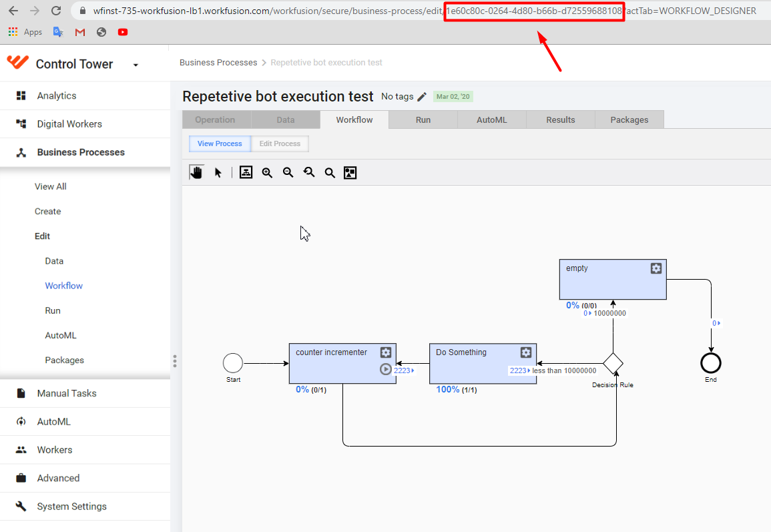Zoom out of the workflow diagram
This screenshot has height=532, width=771.
point(288,173)
